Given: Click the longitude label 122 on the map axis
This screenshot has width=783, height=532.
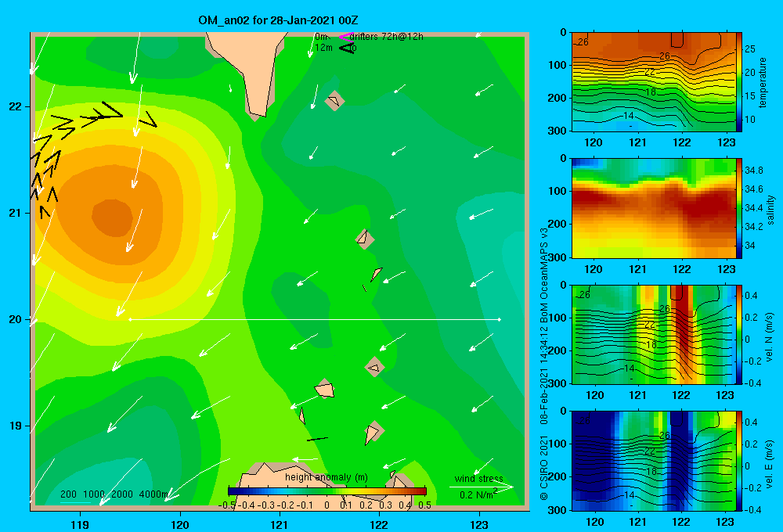Looking at the screenshot, I should [x=379, y=525].
